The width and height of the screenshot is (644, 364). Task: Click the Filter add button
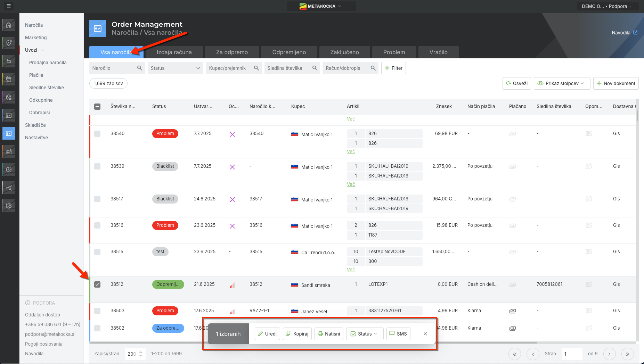point(393,68)
